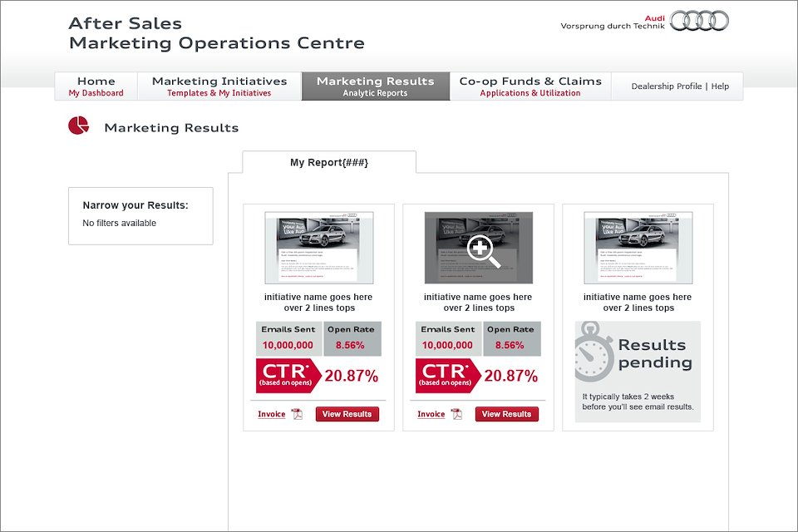Screen dimensions: 798x532
Task: Select the Marketing Results navigation tab
Action: (x=375, y=86)
